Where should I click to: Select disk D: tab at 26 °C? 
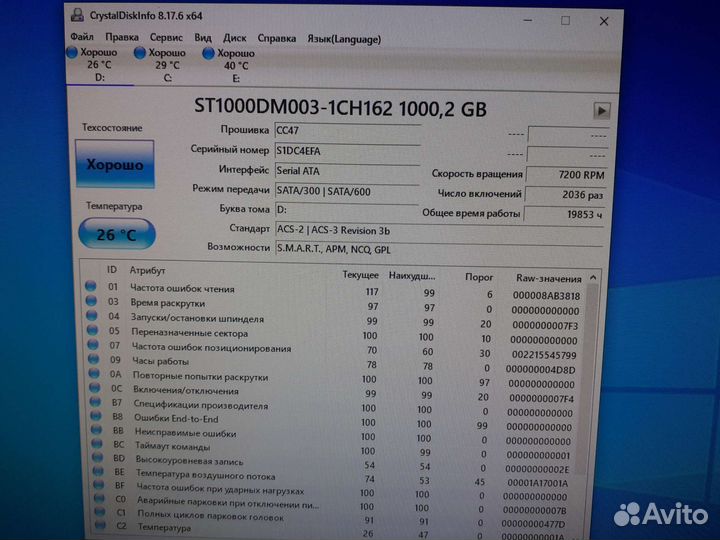coord(99,65)
